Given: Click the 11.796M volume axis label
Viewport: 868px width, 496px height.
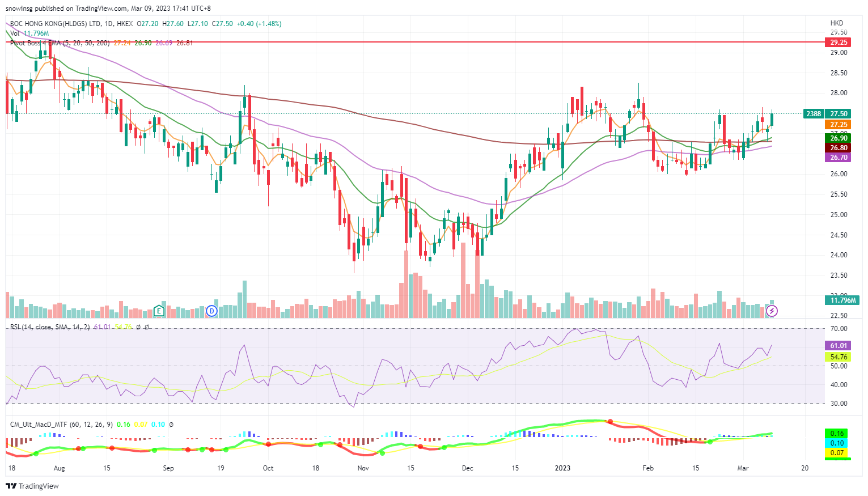Looking at the screenshot, I should [x=842, y=300].
